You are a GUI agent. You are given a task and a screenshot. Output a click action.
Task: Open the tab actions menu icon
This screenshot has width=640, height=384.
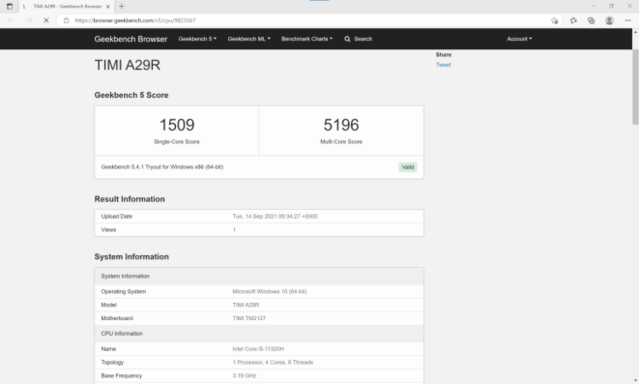[9, 7]
